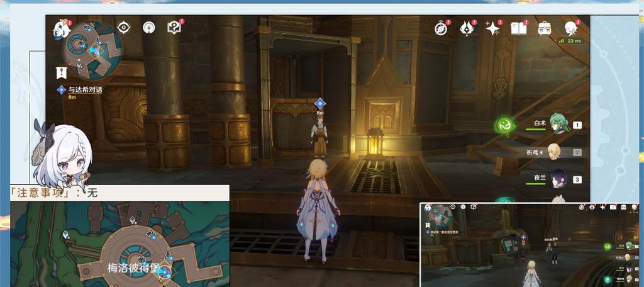This screenshot has width=644, height=287.
Task: Click the Traveler in the inset screenshot
Action: [x=531, y=273]
